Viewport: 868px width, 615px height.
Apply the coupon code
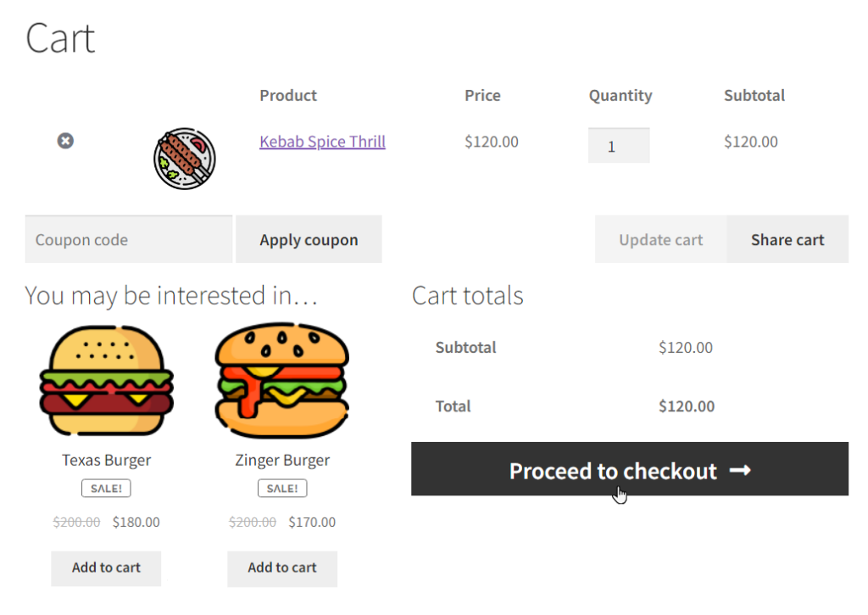(309, 239)
